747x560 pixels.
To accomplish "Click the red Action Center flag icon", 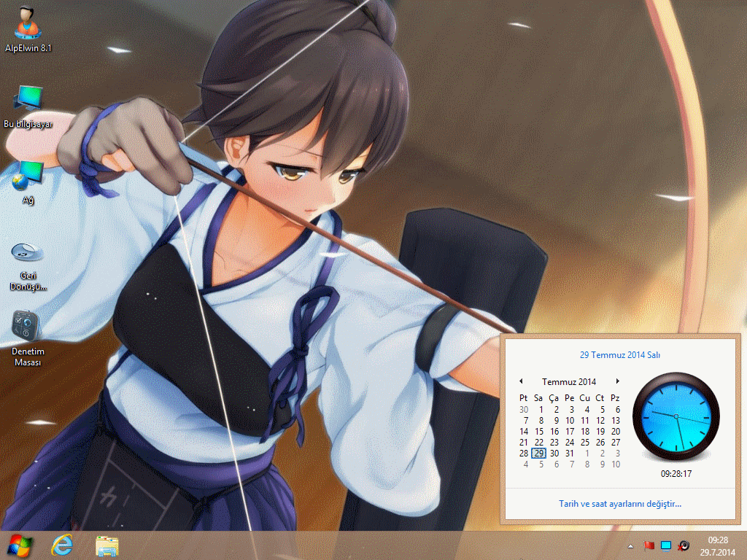I will [648, 545].
